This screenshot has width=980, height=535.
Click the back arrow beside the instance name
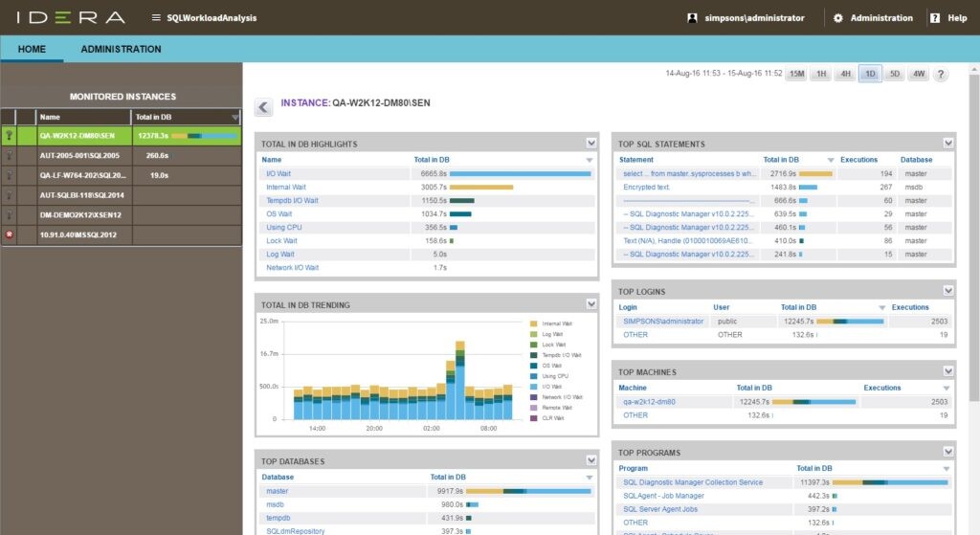[263, 107]
